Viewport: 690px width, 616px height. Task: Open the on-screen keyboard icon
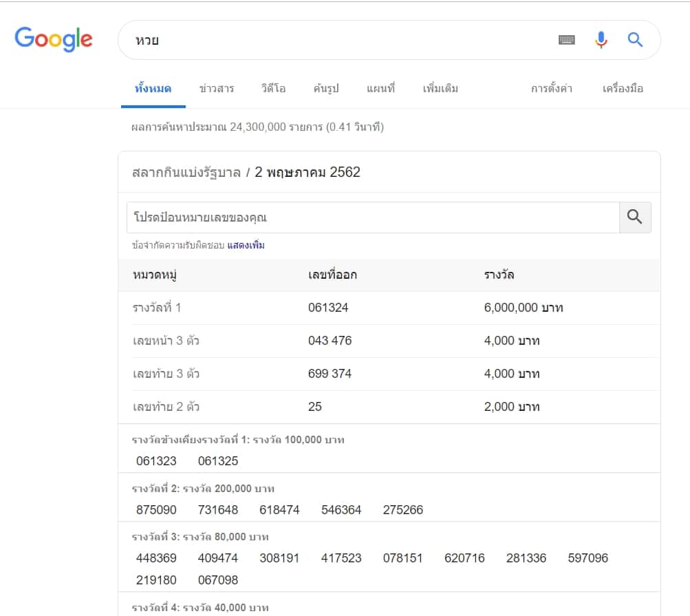(566, 40)
